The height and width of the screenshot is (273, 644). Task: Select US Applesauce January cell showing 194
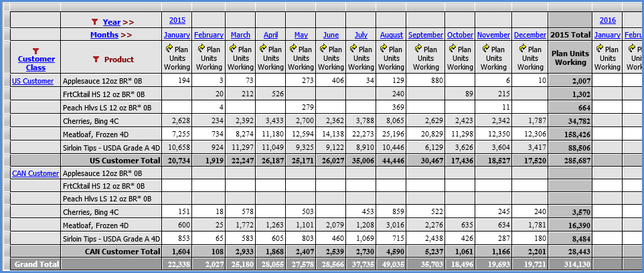[177, 80]
